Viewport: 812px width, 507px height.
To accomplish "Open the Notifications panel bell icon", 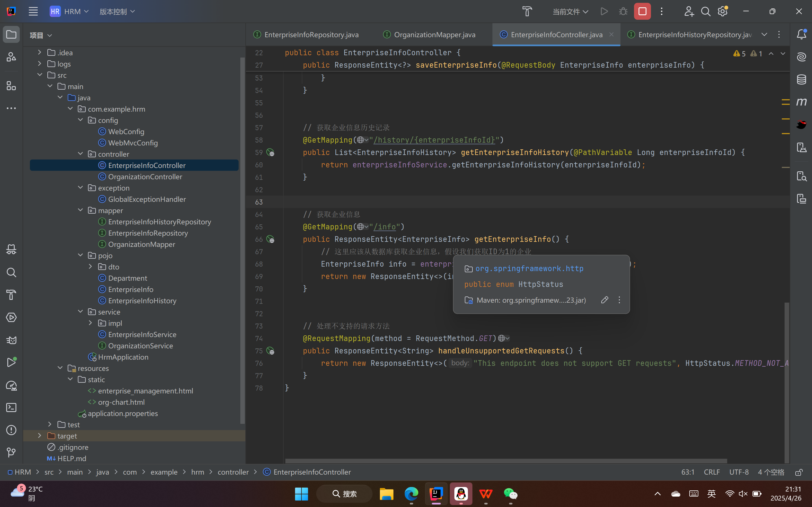I will click(802, 34).
